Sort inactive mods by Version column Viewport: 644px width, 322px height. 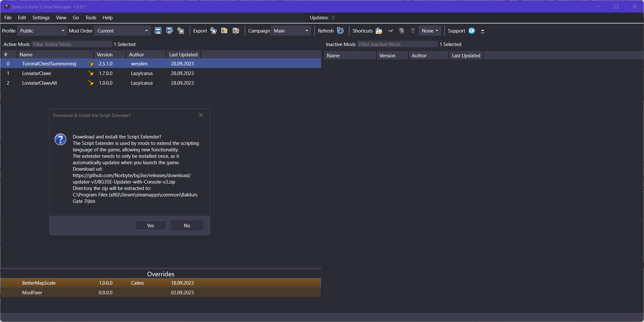click(x=393, y=55)
